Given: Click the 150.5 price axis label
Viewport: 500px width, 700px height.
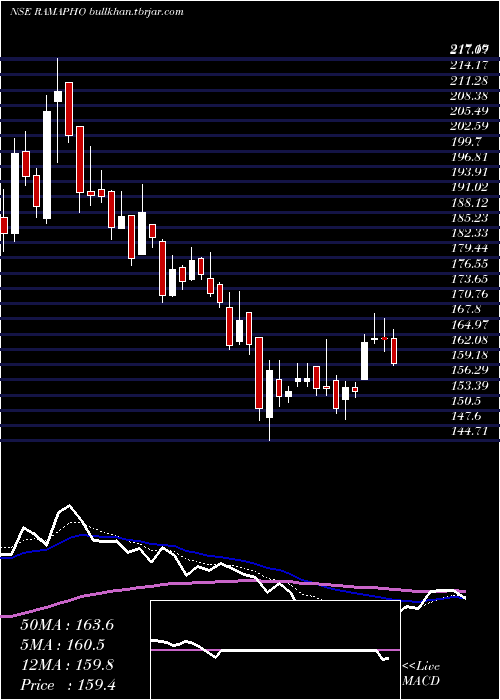Looking at the screenshot, I should pos(466,401).
